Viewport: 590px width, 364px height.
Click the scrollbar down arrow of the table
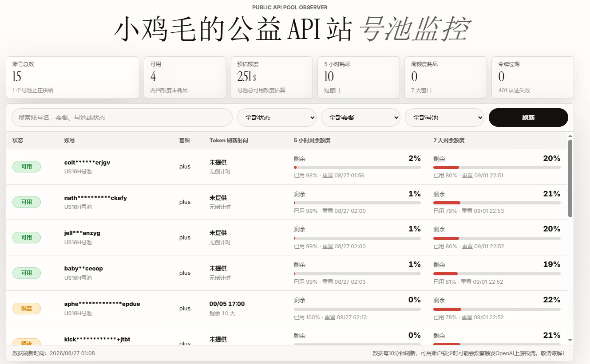pyautogui.click(x=570, y=340)
